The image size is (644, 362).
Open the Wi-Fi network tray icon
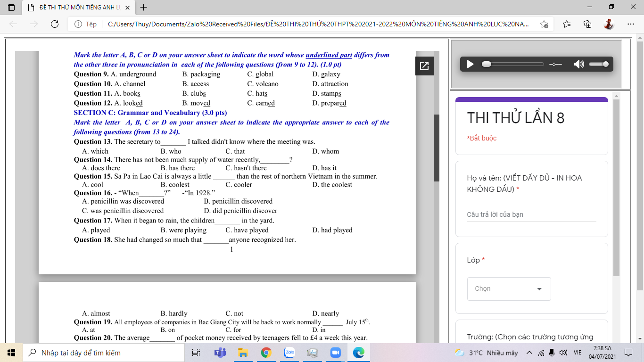click(x=541, y=353)
